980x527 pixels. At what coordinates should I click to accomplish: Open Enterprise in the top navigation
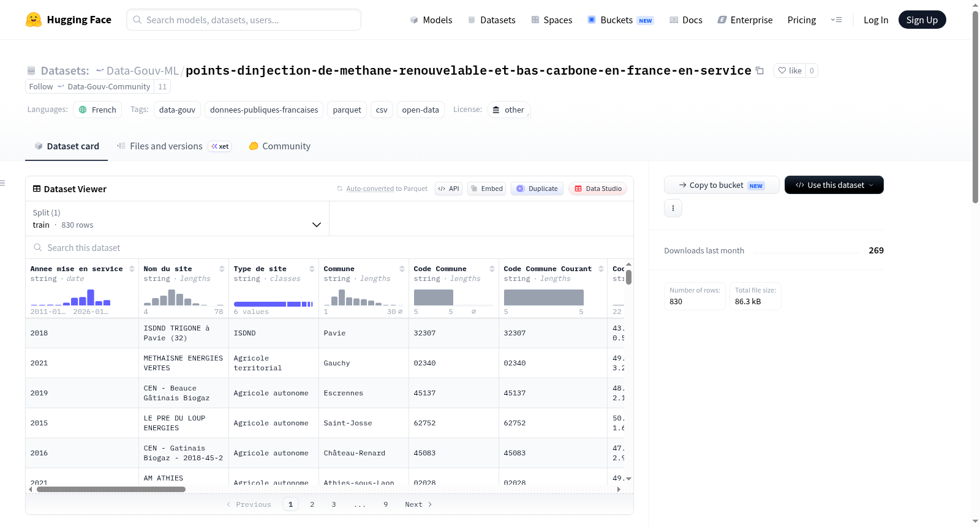[745, 20]
